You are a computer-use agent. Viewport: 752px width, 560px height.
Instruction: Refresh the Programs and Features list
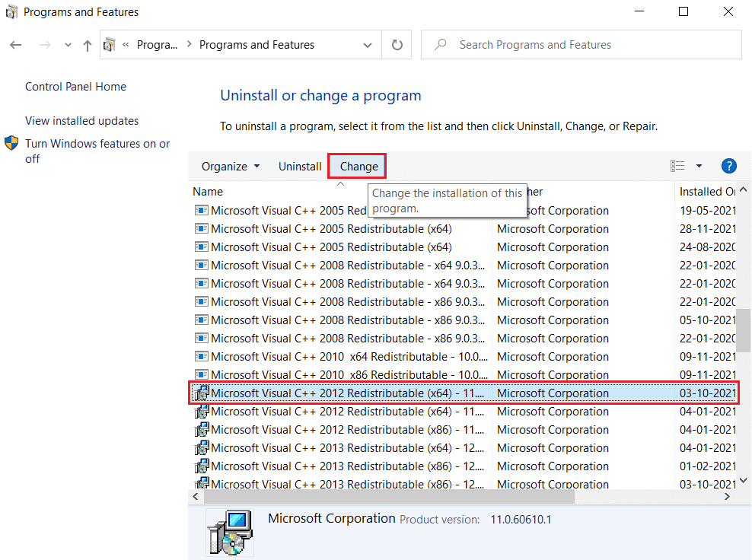pos(397,45)
